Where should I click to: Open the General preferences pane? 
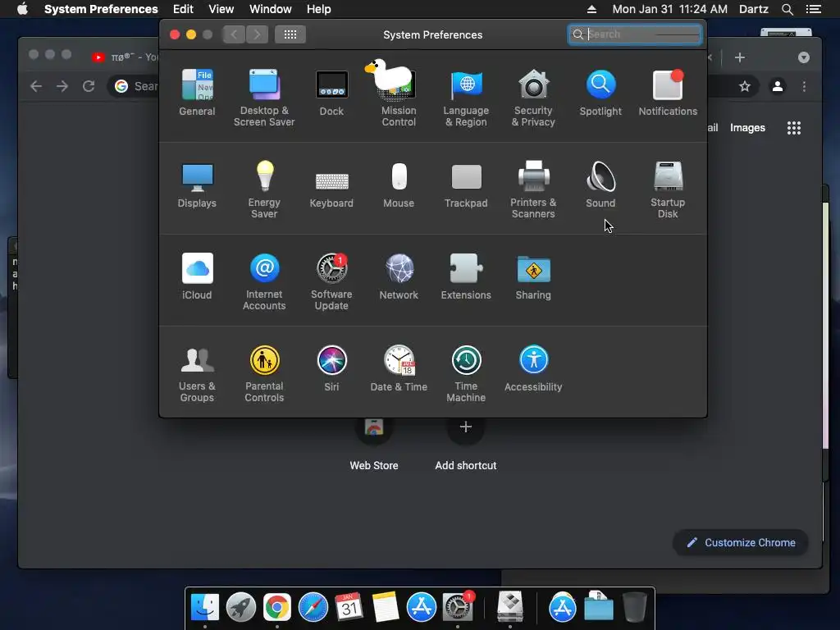pyautogui.click(x=197, y=92)
